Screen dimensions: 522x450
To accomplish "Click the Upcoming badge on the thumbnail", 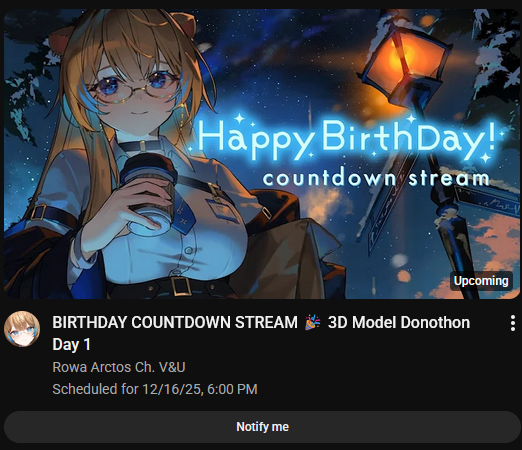I will tap(481, 281).
